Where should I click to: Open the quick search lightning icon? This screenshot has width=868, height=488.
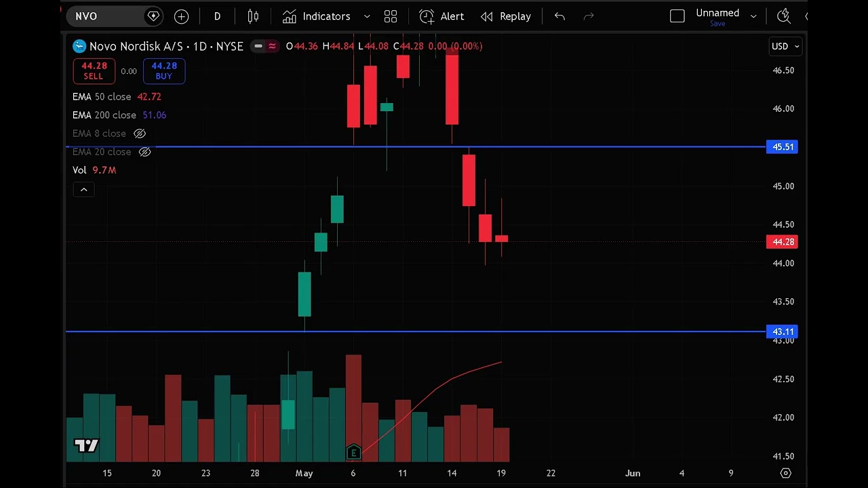pos(784,16)
